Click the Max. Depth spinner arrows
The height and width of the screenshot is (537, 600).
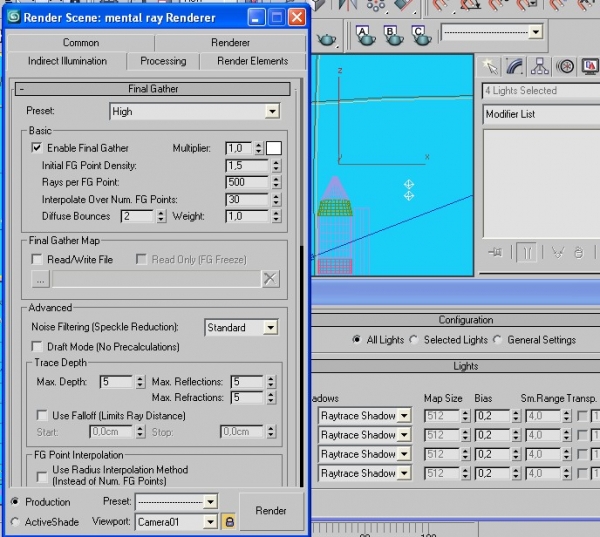[140, 382]
